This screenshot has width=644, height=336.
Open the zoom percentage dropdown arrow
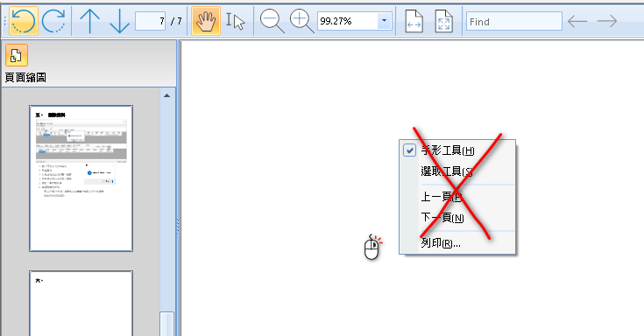[x=385, y=21]
